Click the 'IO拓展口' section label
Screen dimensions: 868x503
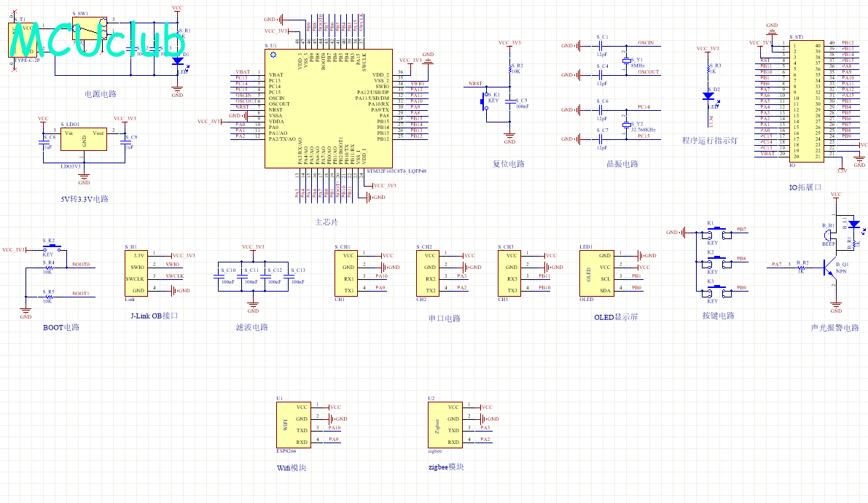[x=805, y=187]
